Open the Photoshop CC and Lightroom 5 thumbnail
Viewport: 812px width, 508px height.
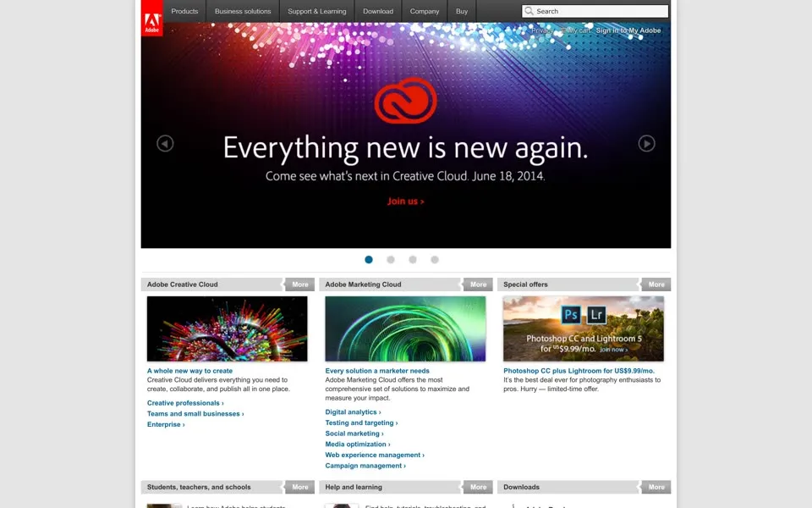pos(584,329)
